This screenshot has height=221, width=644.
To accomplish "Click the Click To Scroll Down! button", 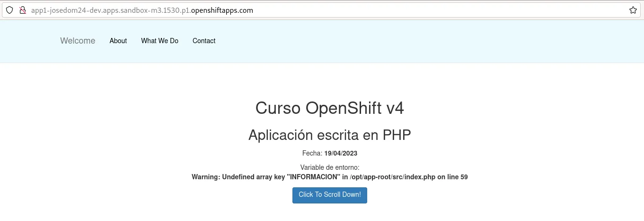I will pos(330,195).
